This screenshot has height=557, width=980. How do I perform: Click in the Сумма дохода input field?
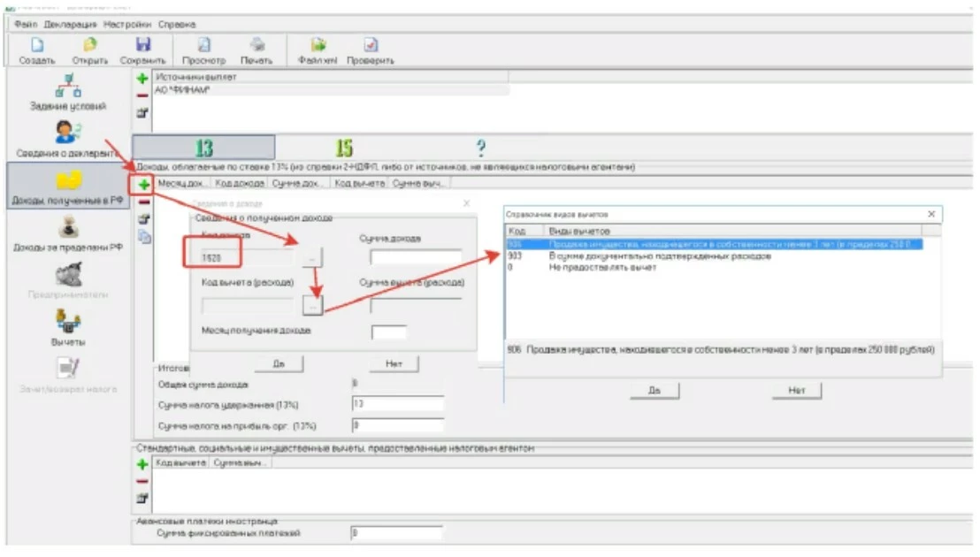coord(416,257)
